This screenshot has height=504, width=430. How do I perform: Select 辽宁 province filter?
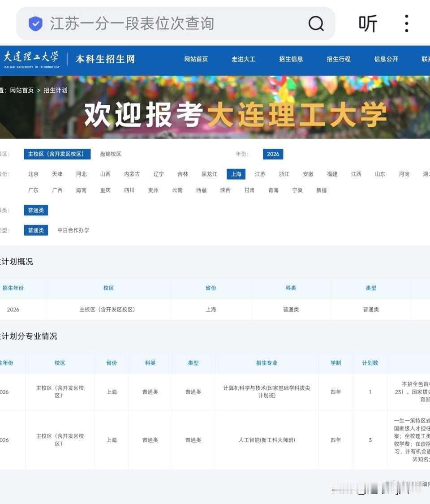[159, 174]
